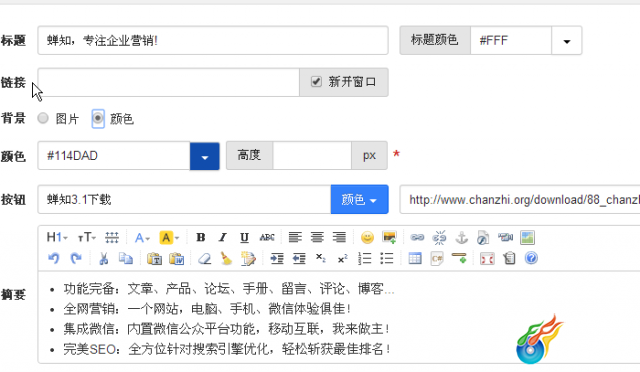The height and width of the screenshot is (372, 640).
Task: Apply quick format
Action: click(248, 258)
